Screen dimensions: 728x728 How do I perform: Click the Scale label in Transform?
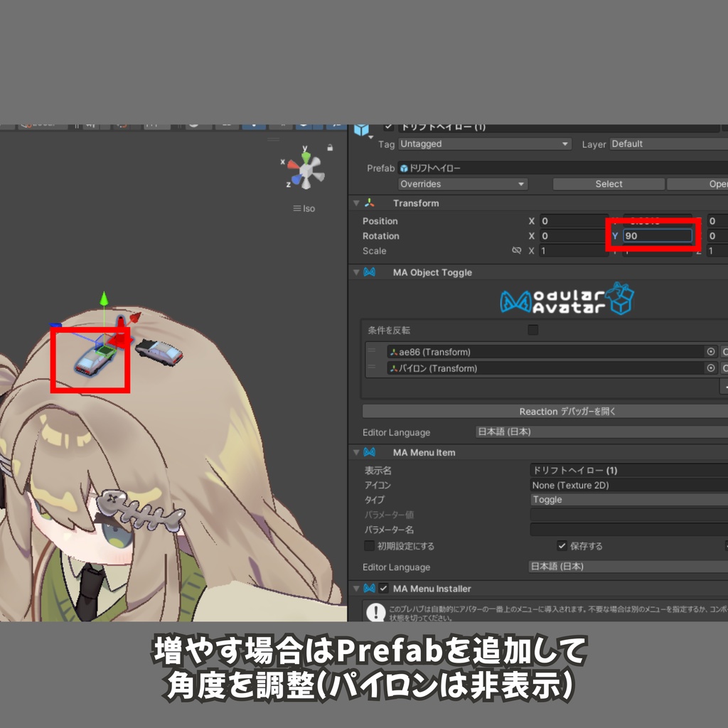coord(374,251)
